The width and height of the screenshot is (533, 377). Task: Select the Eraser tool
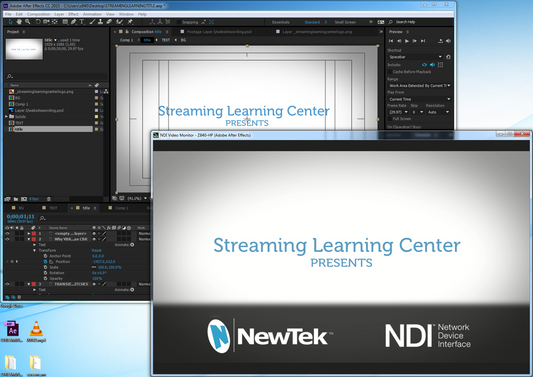109,22
